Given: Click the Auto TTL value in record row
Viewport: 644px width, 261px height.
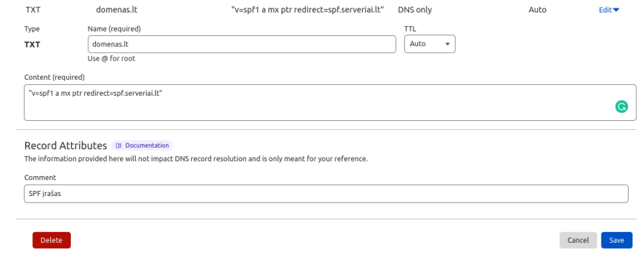Looking at the screenshot, I should point(537,10).
